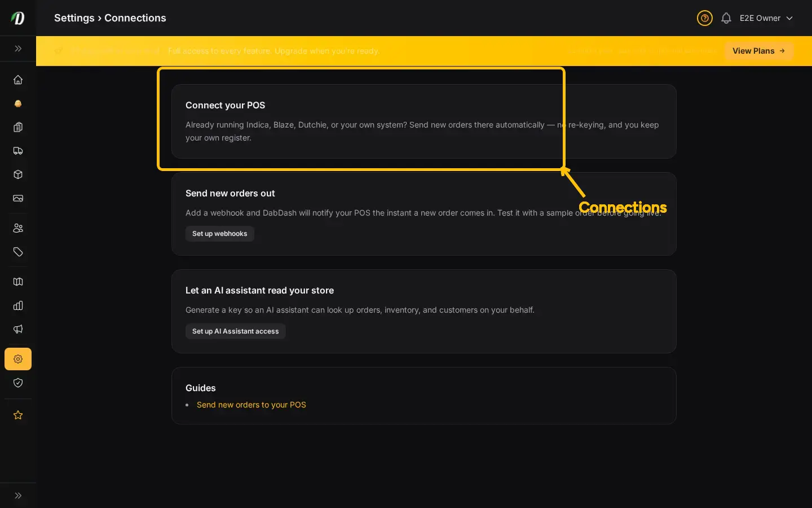Viewport: 812px width, 508px height.
Task: Open the Send new orders to your POS guide
Action: (251, 405)
